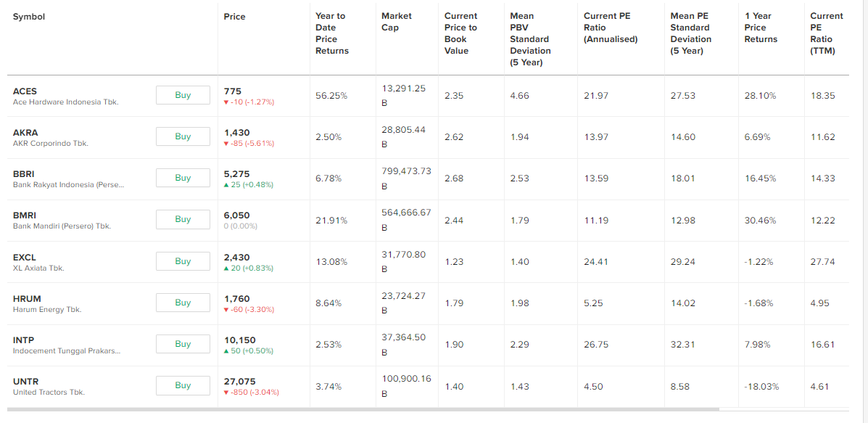This screenshot has height=423, width=868.
Task: Select HRUM price 1,760
Action: click(x=236, y=298)
